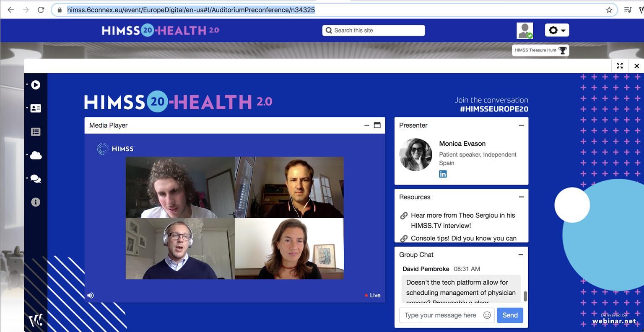This screenshot has height=332, width=644.
Task: Click the presenter name Monica Evason
Action: 462,144
